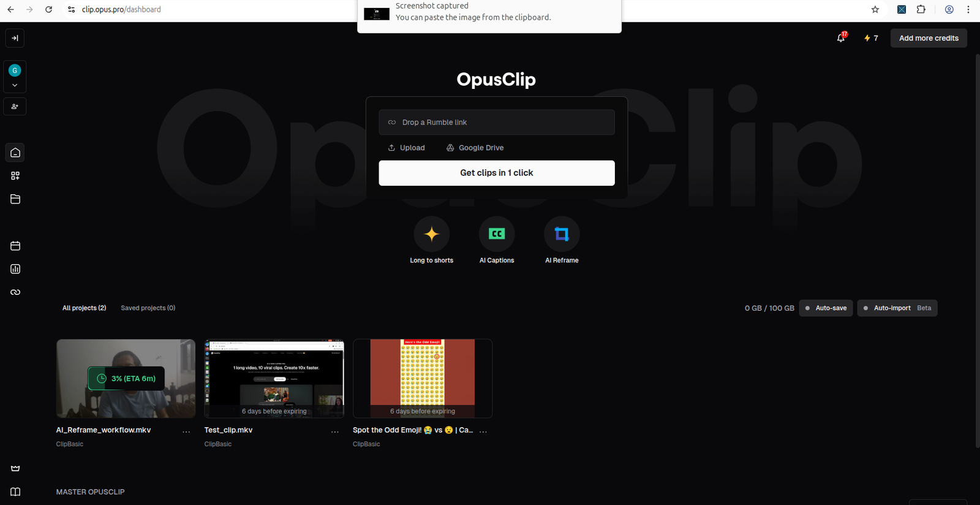Click the lightning credits counter showing 7
Viewport: 980px width, 505px height.
[871, 38]
